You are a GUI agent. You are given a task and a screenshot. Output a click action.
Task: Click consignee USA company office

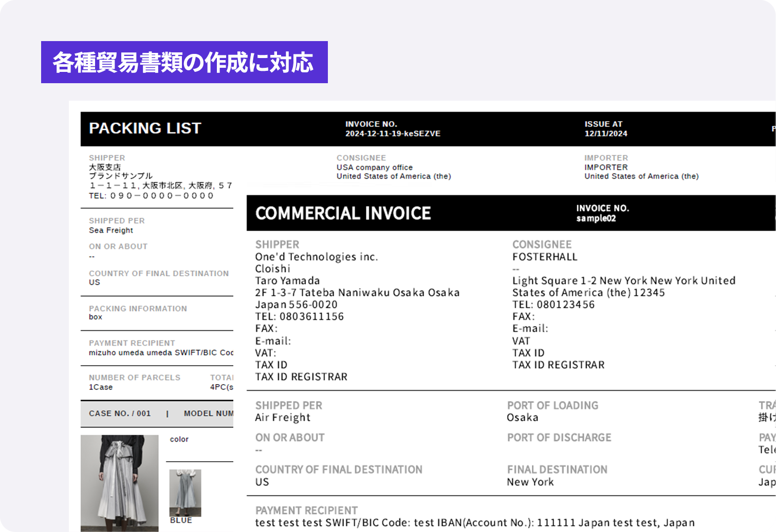375,167
